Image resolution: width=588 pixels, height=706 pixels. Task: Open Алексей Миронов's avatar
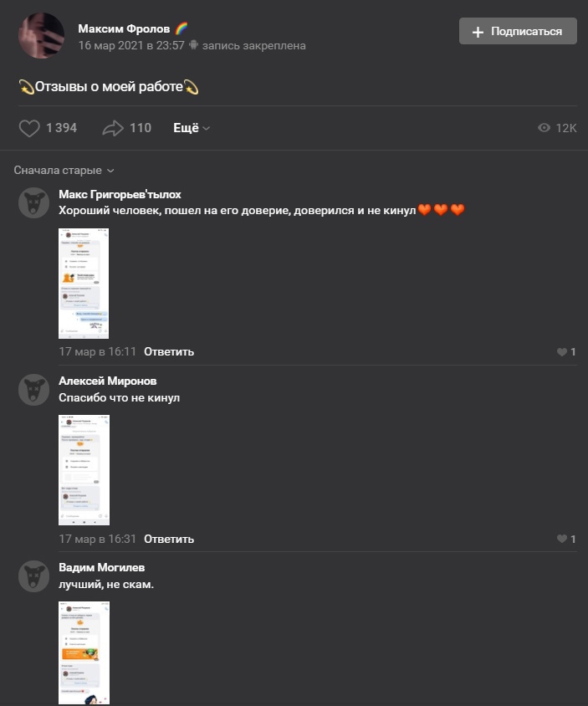click(x=33, y=390)
